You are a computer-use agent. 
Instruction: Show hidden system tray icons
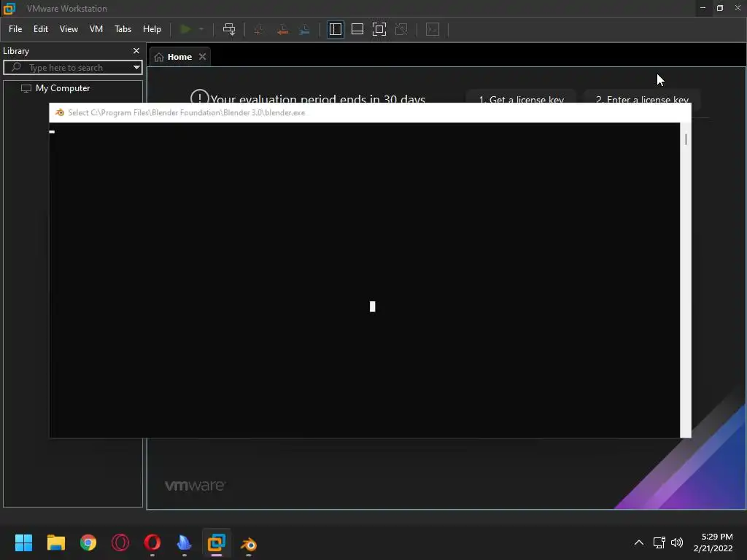[x=639, y=542]
